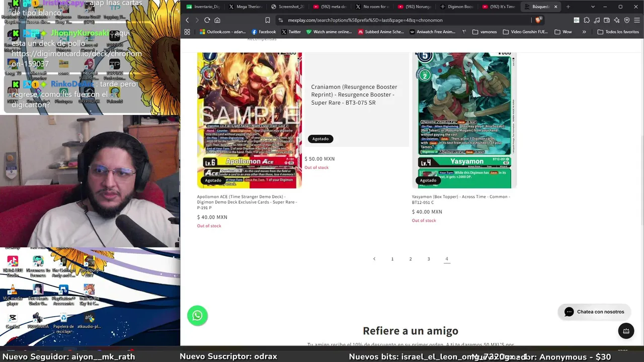Bookmark this page with the bookmark icon
Image resolution: width=644 pixels, height=362 pixels.
point(267,20)
